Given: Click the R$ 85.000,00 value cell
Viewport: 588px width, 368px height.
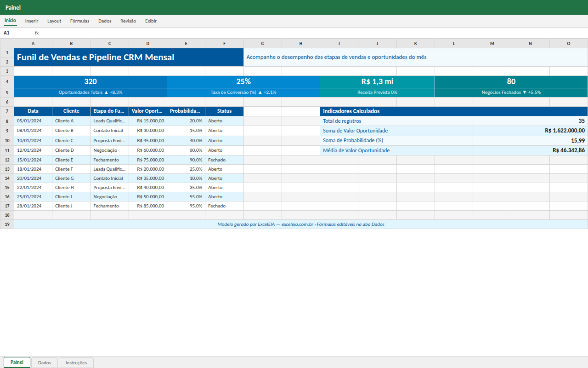Looking at the screenshot, I should coord(148,206).
